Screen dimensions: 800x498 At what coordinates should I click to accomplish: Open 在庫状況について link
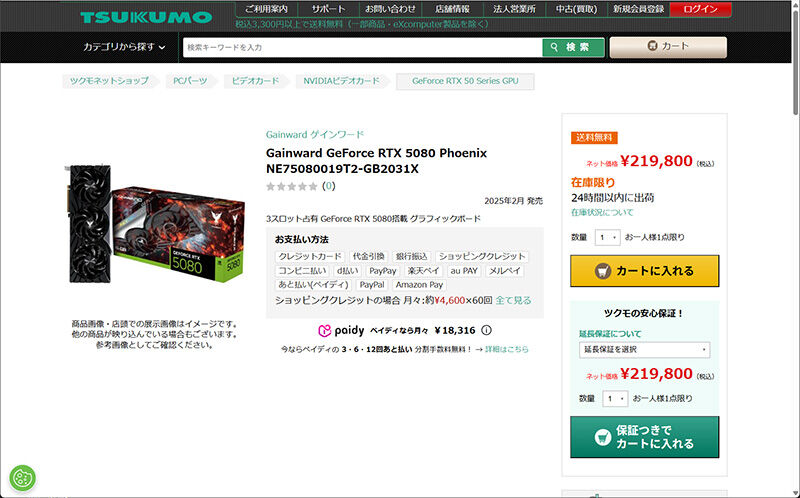(602, 212)
